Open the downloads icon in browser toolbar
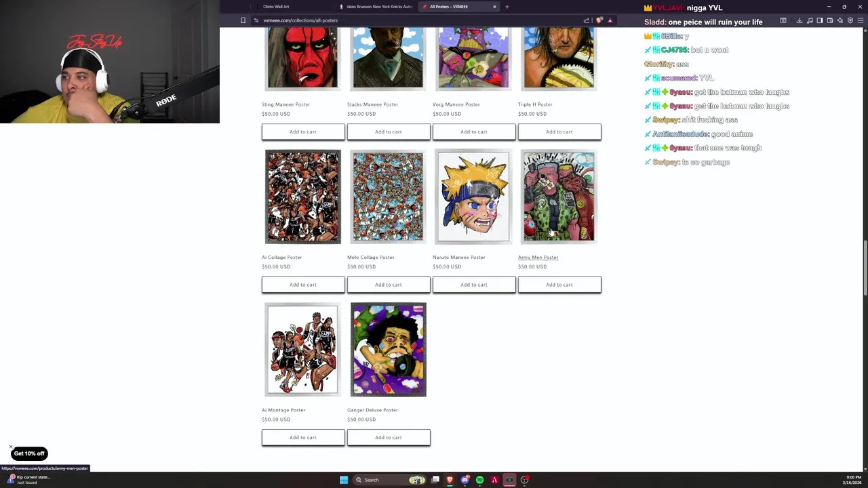Viewport: 868px width, 488px height. pyautogui.click(x=800, y=20)
